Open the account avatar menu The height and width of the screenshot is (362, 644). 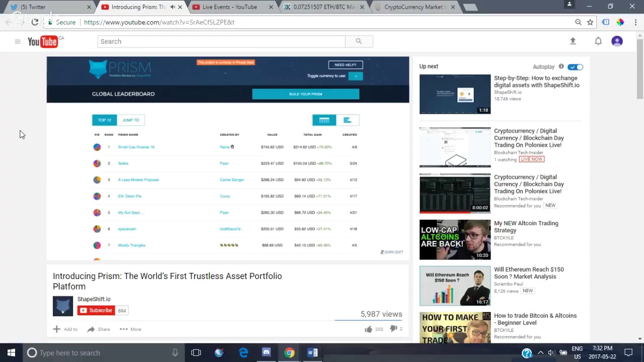click(617, 41)
